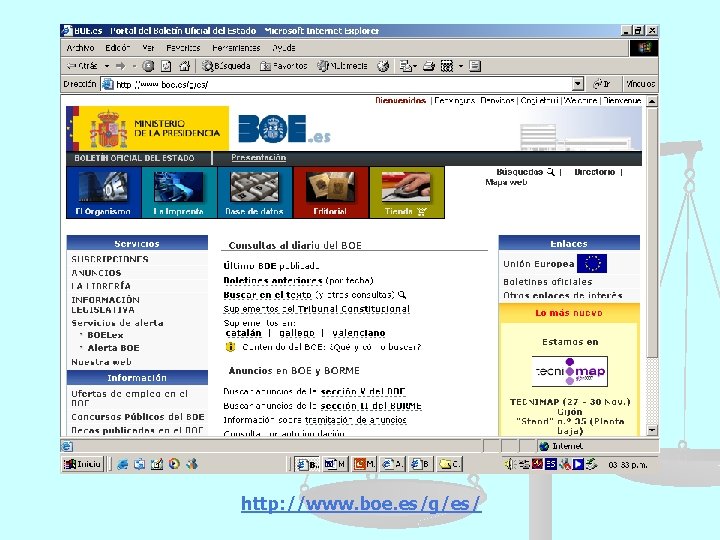
Task: Click the Mail icon in the toolbar
Action: pos(405,66)
